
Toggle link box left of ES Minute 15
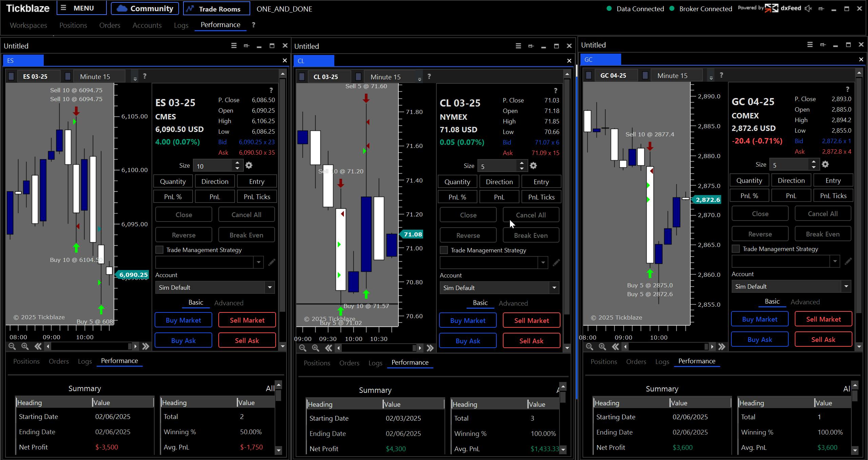[68, 76]
